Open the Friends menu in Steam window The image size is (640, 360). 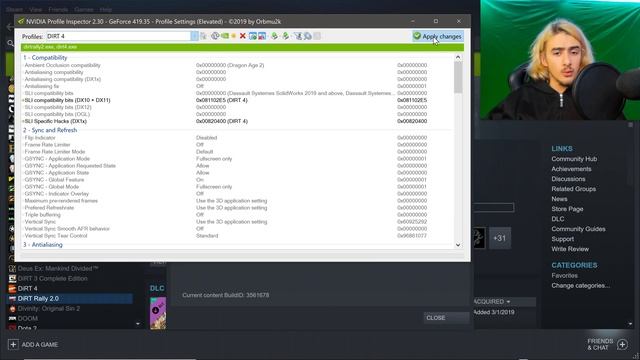(x=58, y=9)
